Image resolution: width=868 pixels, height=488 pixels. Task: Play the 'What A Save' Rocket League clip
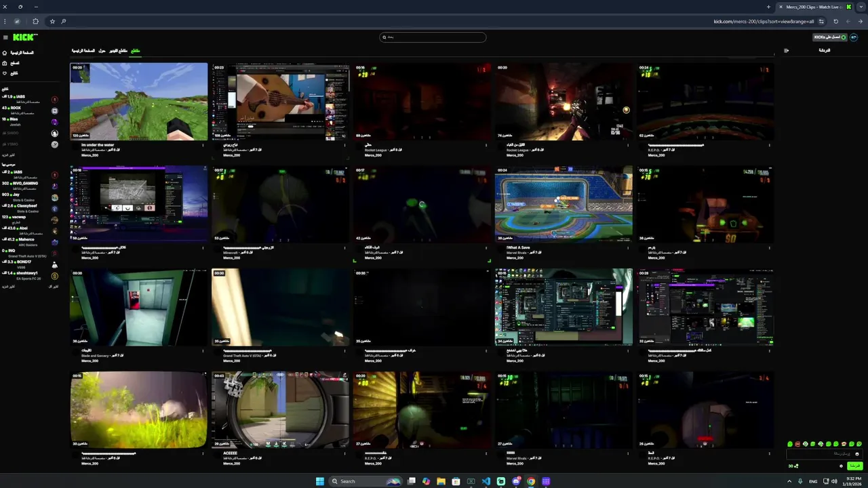tap(564, 205)
